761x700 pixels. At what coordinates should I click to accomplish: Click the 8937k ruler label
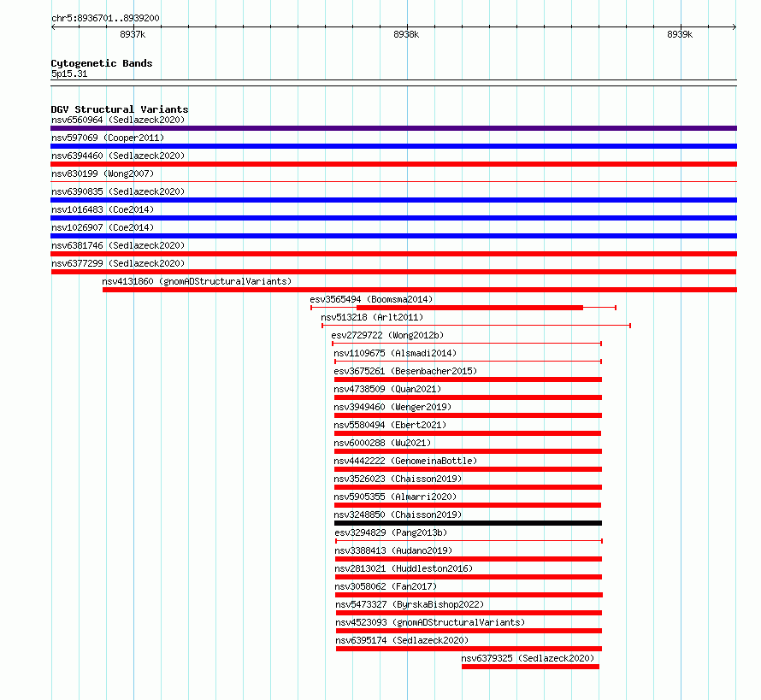tap(133, 34)
